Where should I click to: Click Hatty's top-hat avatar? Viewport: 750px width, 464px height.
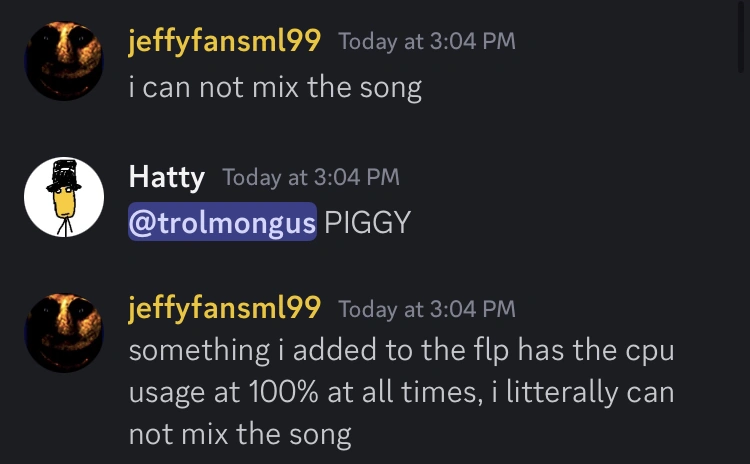coord(64,197)
